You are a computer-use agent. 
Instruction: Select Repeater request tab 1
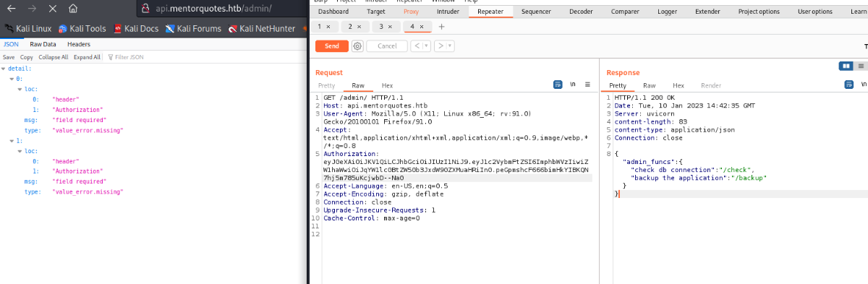point(324,26)
